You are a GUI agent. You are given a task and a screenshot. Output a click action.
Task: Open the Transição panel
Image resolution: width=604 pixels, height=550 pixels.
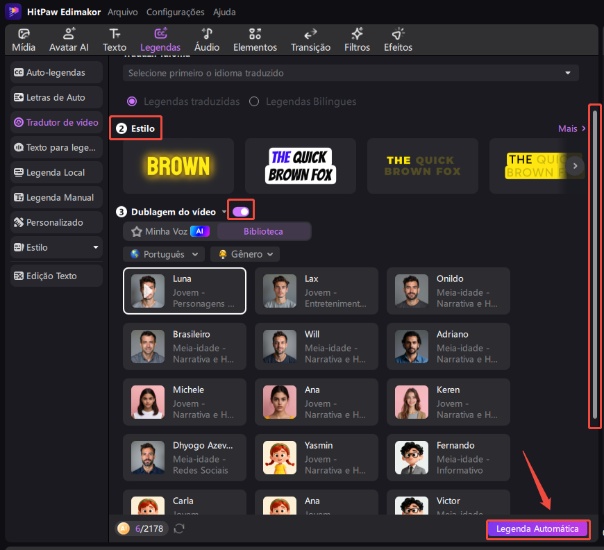click(x=310, y=40)
